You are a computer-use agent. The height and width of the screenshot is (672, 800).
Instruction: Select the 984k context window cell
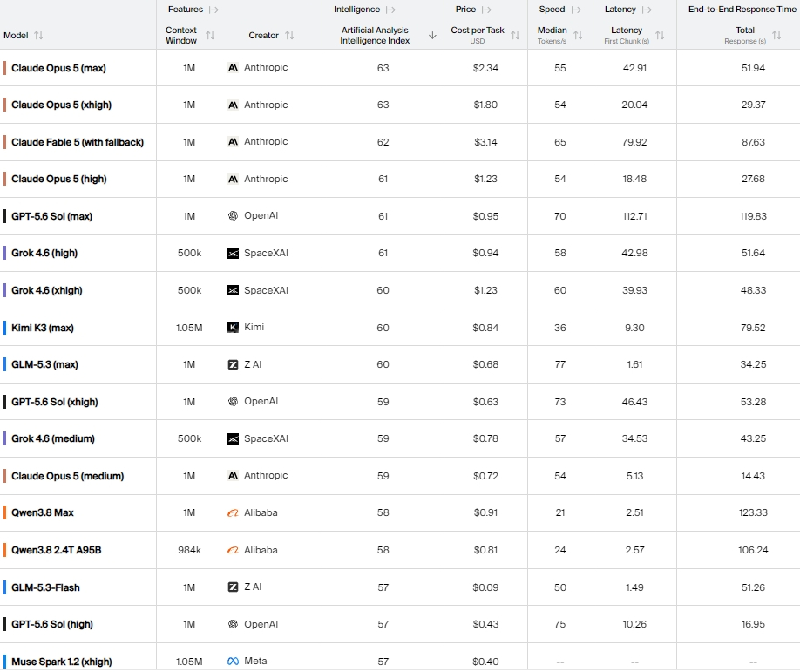coord(189,550)
